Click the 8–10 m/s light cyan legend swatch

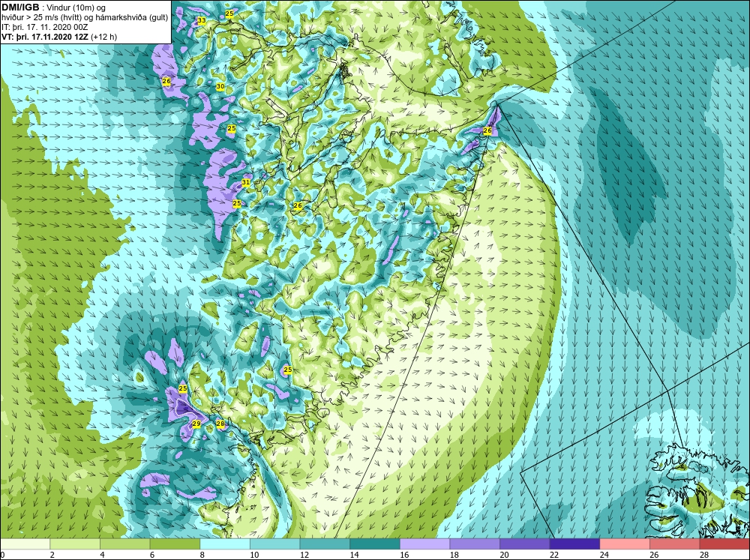pos(225,544)
